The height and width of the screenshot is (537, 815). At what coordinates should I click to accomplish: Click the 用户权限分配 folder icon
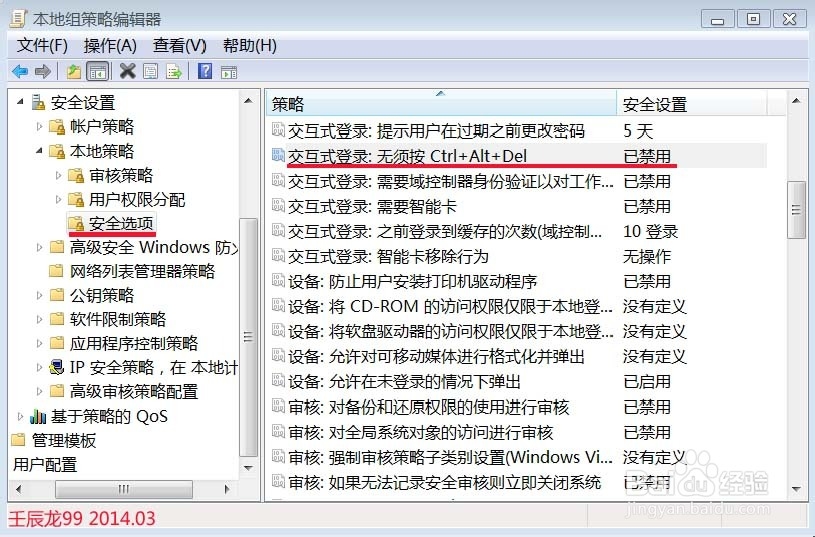[76, 199]
